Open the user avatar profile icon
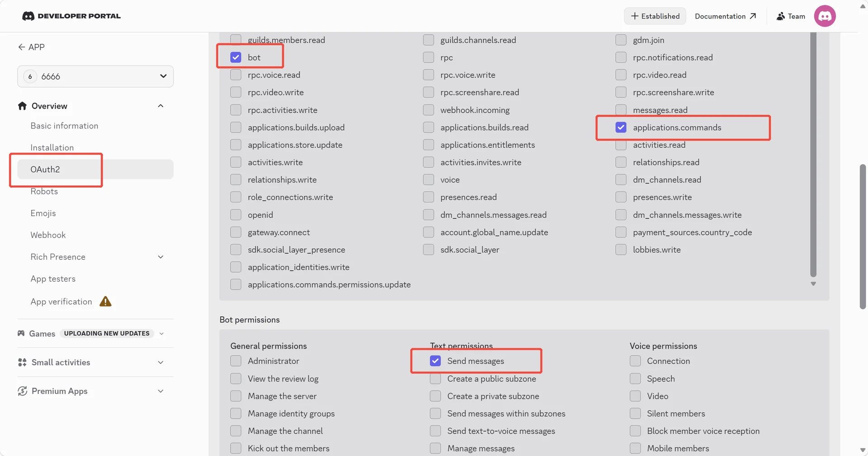The width and height of the screenshot is (868, 456). coord(825,16)
